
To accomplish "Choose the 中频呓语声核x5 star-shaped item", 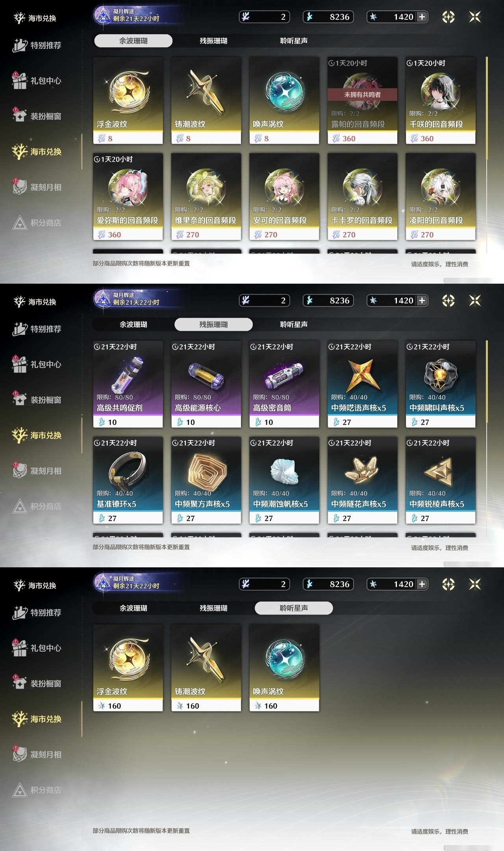I will [x=362, y=375].
